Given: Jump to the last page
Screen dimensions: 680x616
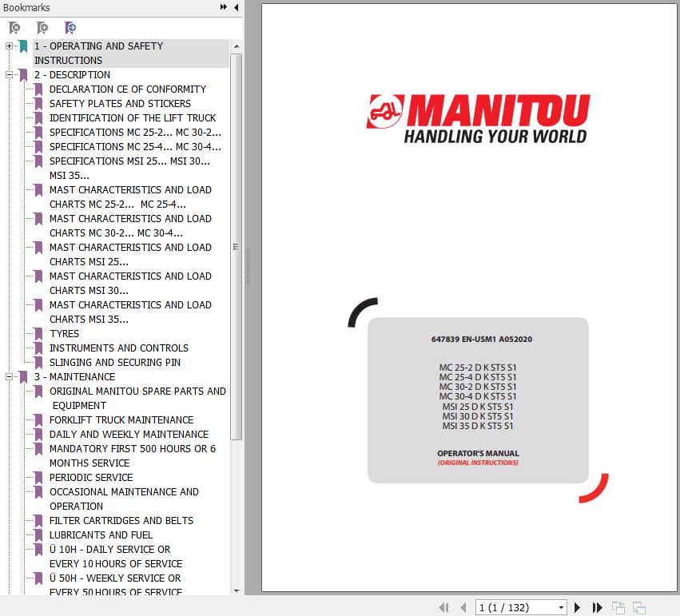Looking at the screenshot, I should pyautogui.click(x=597, y=607).
